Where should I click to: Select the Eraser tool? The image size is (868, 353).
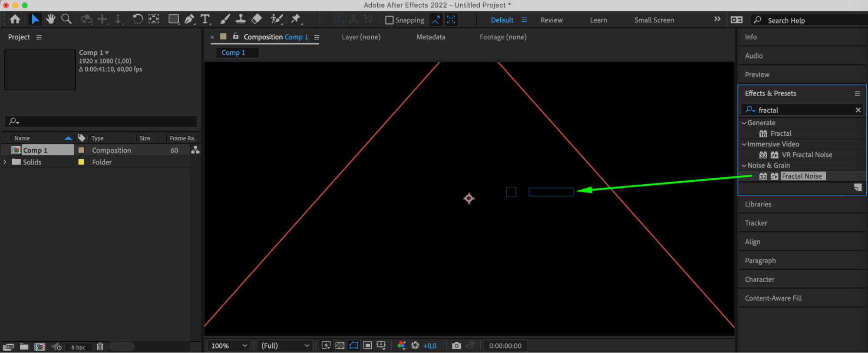257,19
